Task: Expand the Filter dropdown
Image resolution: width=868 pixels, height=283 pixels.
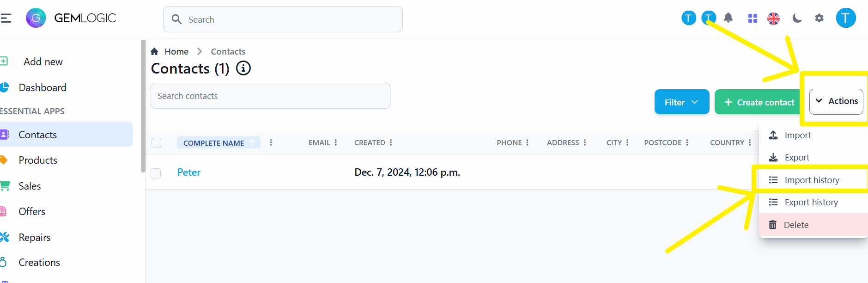Action: tap(681, 102)
